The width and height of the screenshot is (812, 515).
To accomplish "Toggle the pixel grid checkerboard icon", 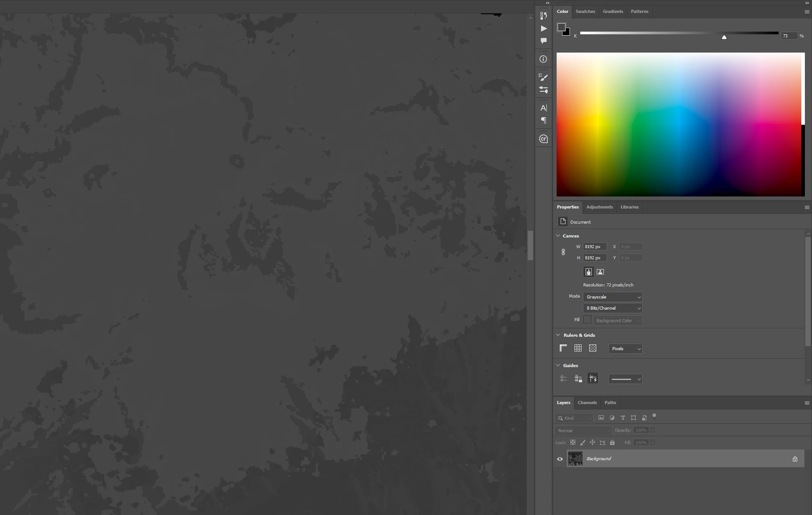I will coord(593,348).
